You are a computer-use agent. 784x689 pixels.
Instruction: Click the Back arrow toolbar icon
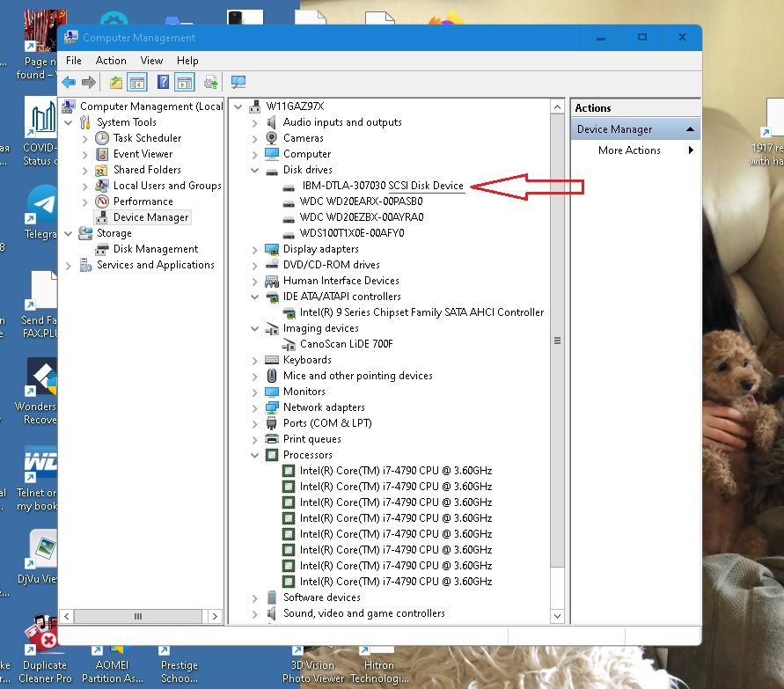pyautogui.click(x=69, y=82)
